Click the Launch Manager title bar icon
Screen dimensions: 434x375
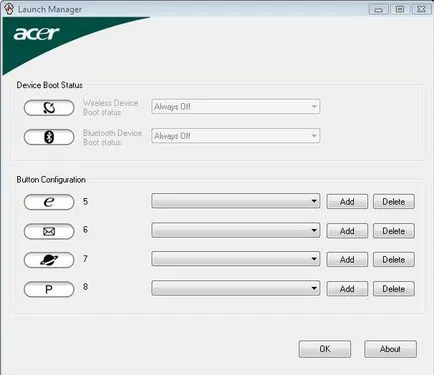point(9,9)
